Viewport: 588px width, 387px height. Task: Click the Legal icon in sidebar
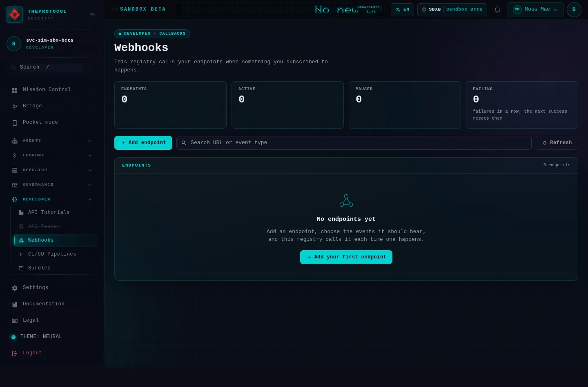point(15,320)
